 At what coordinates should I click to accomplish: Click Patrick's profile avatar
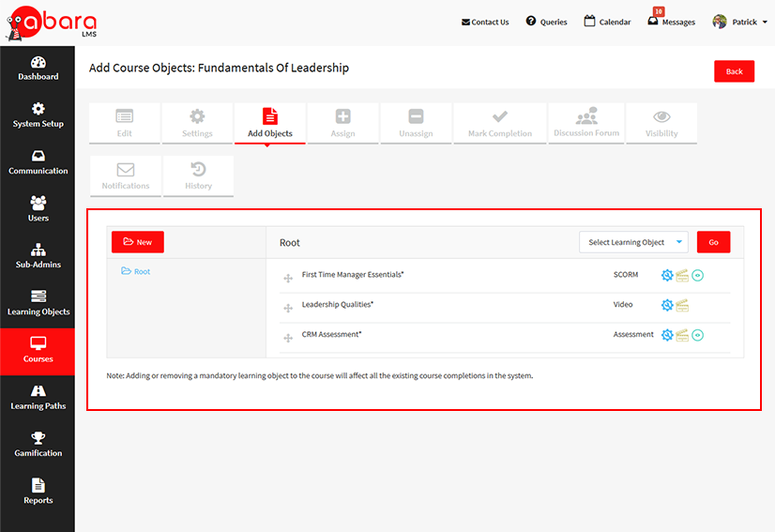pos(720,22)
